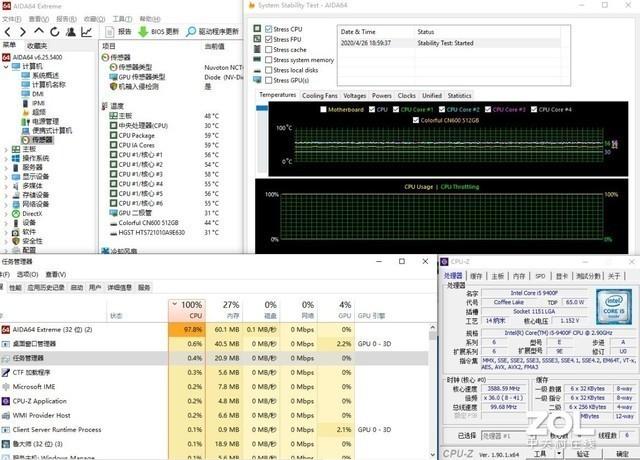This screenshot has height=460, width=640.
Task: Toggle the CPU Core #1 graph checkbox
Action: tap(396, 109)
